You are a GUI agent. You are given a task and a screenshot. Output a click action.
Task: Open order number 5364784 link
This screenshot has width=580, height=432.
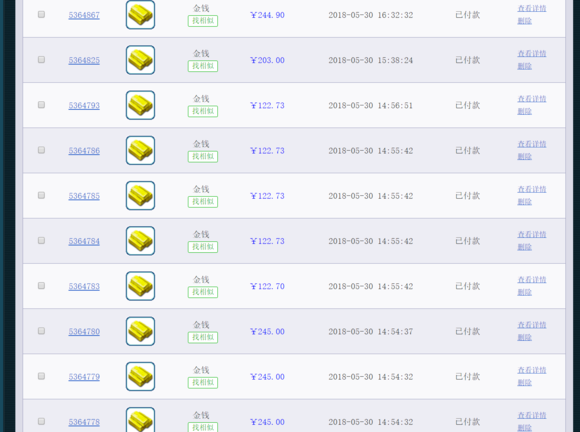click(84, 241)
